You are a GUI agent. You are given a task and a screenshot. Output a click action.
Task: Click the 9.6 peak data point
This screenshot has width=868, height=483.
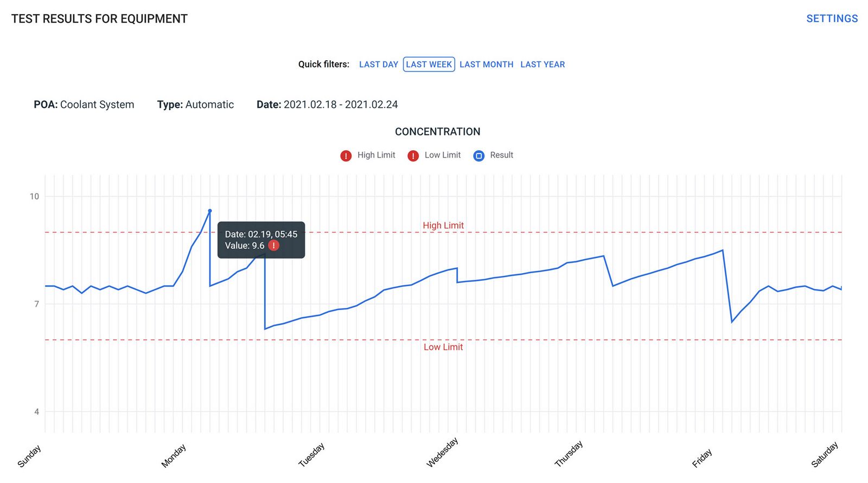(x=210, y=211)
